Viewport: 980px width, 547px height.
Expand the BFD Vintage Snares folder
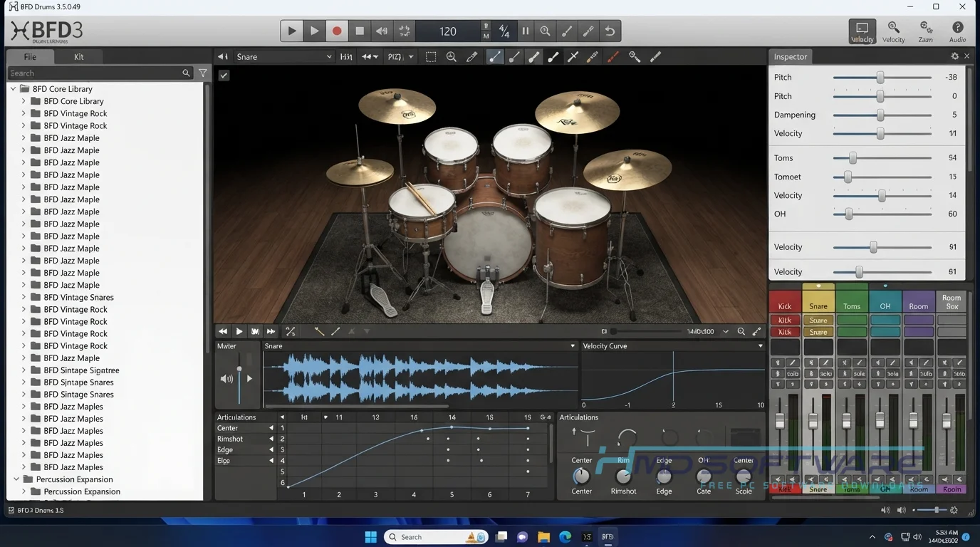[x=24, y=297]
